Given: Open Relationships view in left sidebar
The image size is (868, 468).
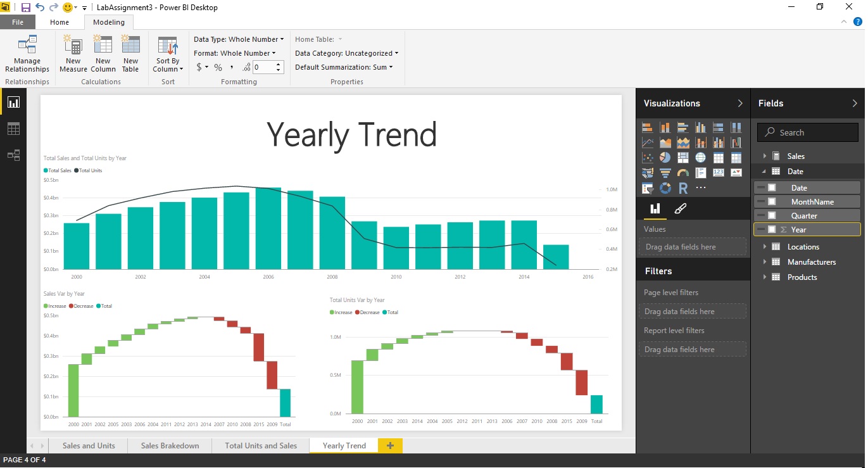Looking at the screenshot, I should tap(13, 155).
